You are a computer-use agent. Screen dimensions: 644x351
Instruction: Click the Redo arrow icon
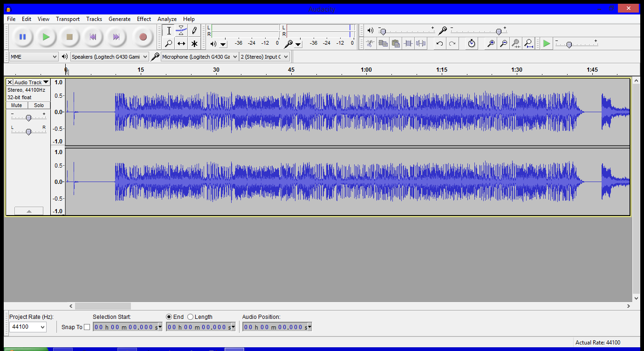(452, 43)
